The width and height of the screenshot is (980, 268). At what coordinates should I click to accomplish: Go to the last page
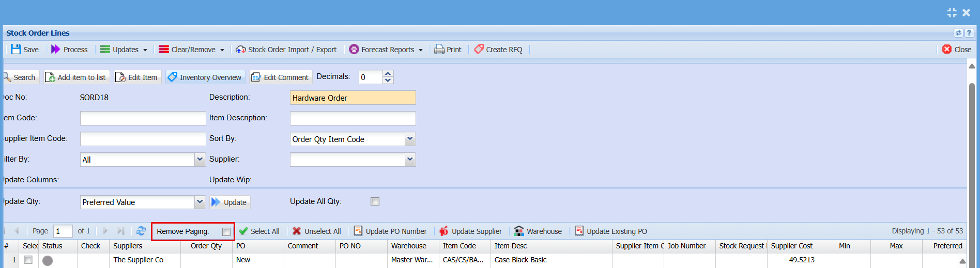pyautogui.click(x=121, y=231)
